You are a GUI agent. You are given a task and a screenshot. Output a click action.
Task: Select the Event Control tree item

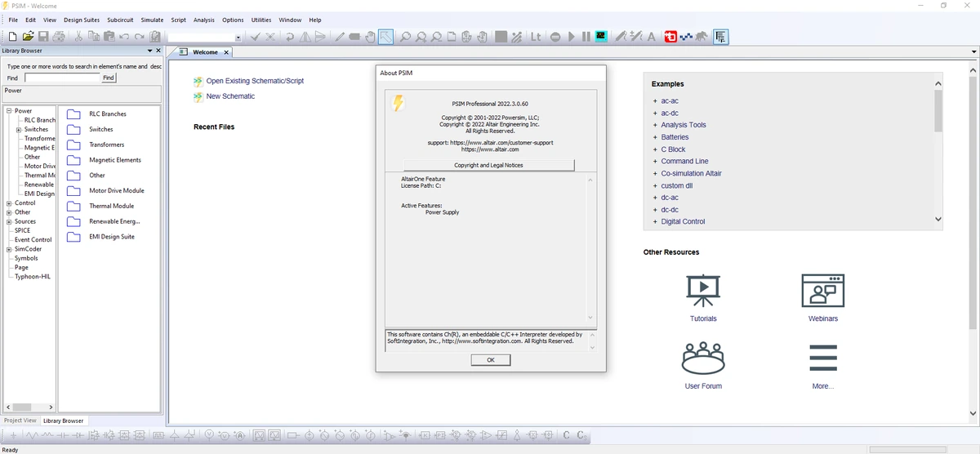(33, 239)
